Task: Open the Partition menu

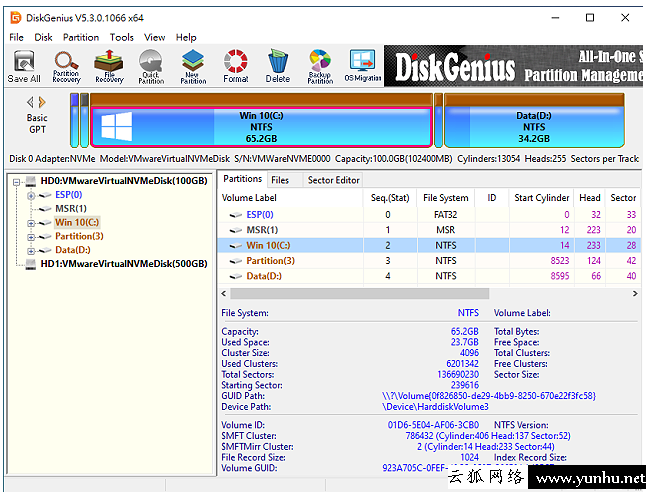Action: click(81, 37)
